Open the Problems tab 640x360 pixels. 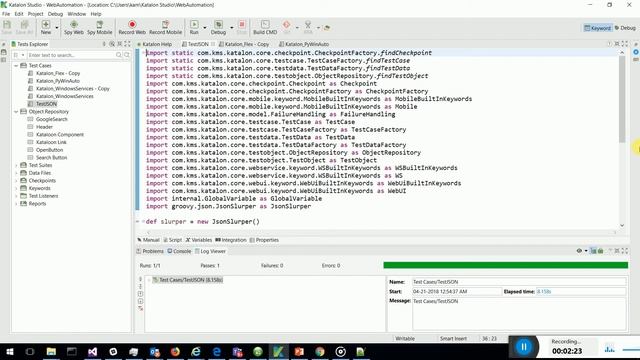150,251
